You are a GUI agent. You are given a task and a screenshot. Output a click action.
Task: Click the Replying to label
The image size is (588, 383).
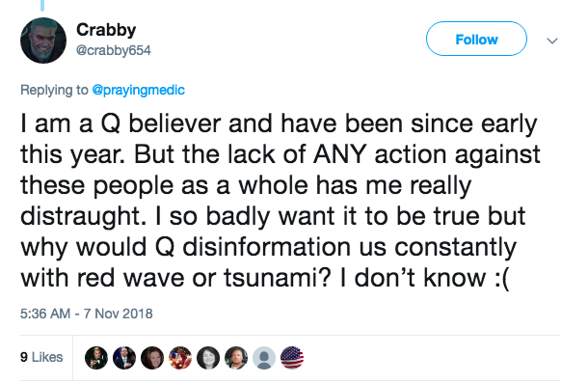coord(54,90)
